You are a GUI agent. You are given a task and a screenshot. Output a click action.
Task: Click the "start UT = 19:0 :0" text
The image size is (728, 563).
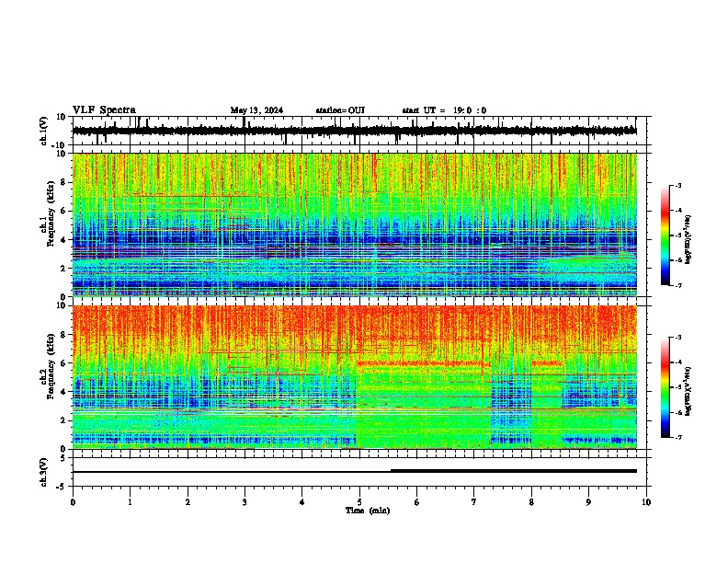[x=444, y=110]
